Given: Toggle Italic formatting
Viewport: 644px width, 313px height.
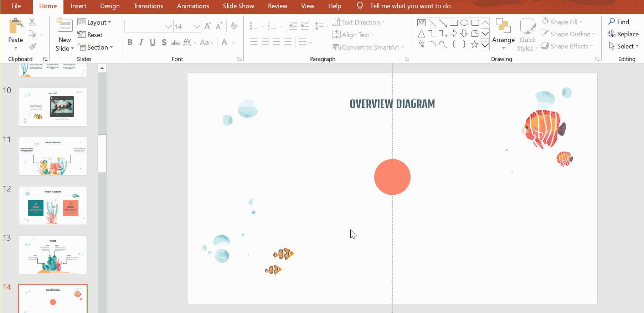Looking at the screenshot, I should [x=141, y=42].
